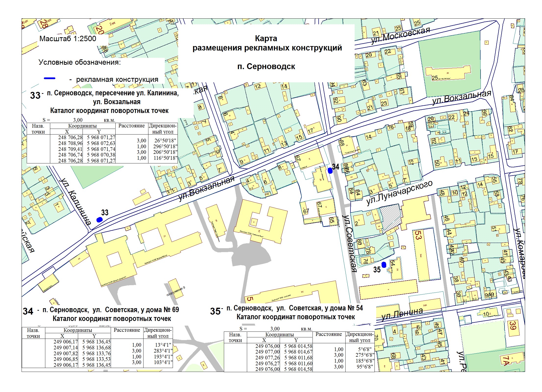Click the scale text 'Масштаб 1:2500'

click(68, 39)
